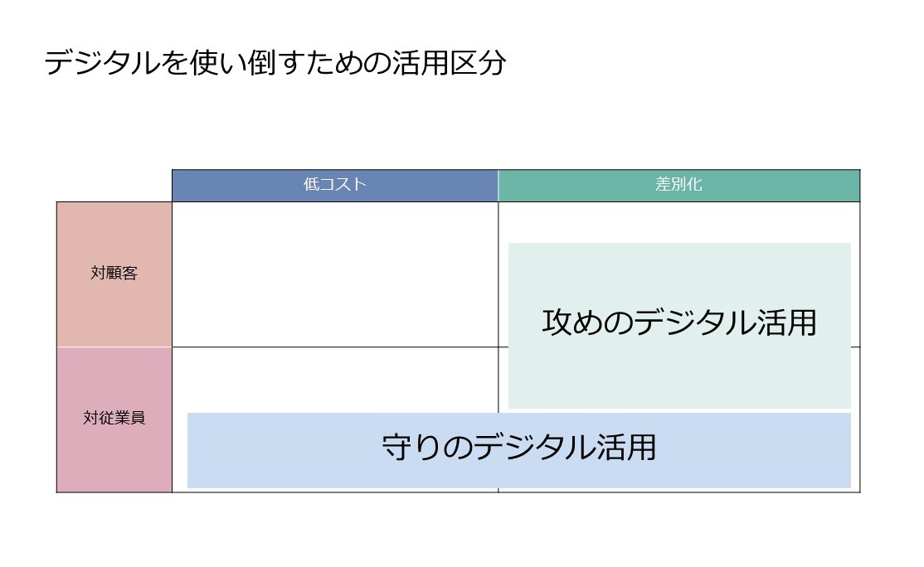Click white space above the 守りのデジタル活用 box in 低コスト column
The image size is (924, 567).
click(335, 380)
